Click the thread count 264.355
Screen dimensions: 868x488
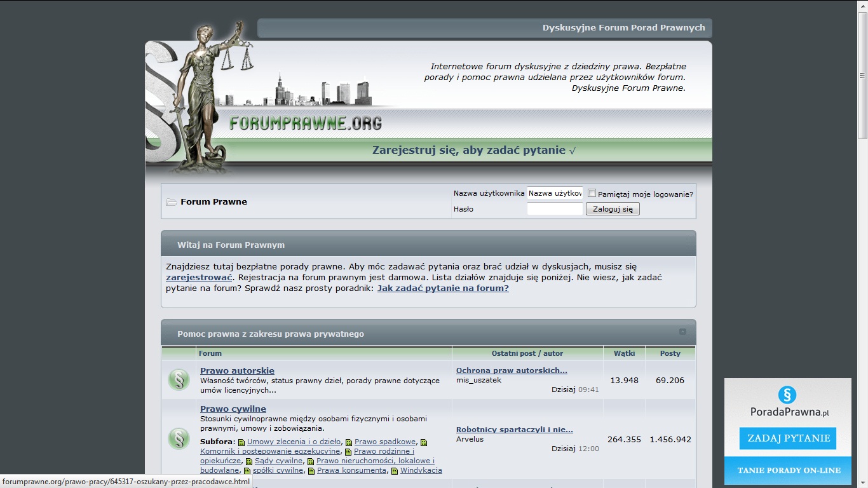624,440
